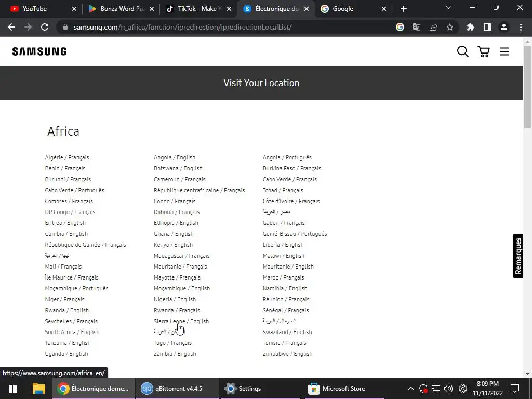Choose Maroc / Français
The height and width of the screenshot is (399, 532).
click(x=283, y=277)
